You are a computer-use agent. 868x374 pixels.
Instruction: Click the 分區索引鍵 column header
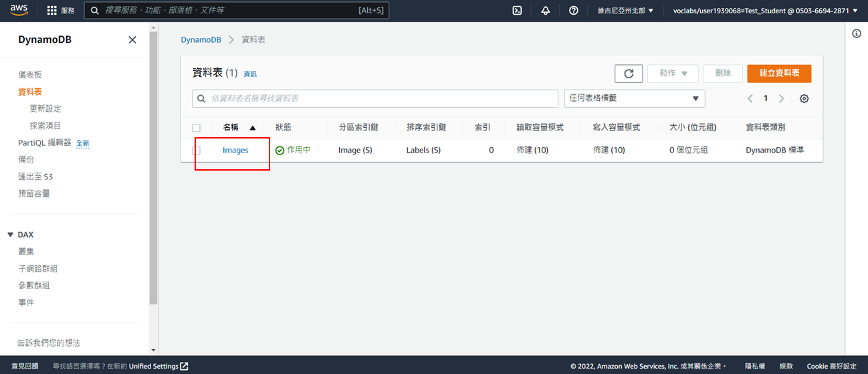[x=358, y=127]
